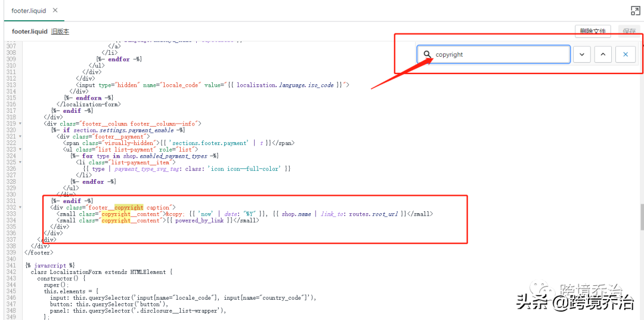Click footer__column--info div line 319
This screenshot has width=644, height=320.
(x=122, y=124)
